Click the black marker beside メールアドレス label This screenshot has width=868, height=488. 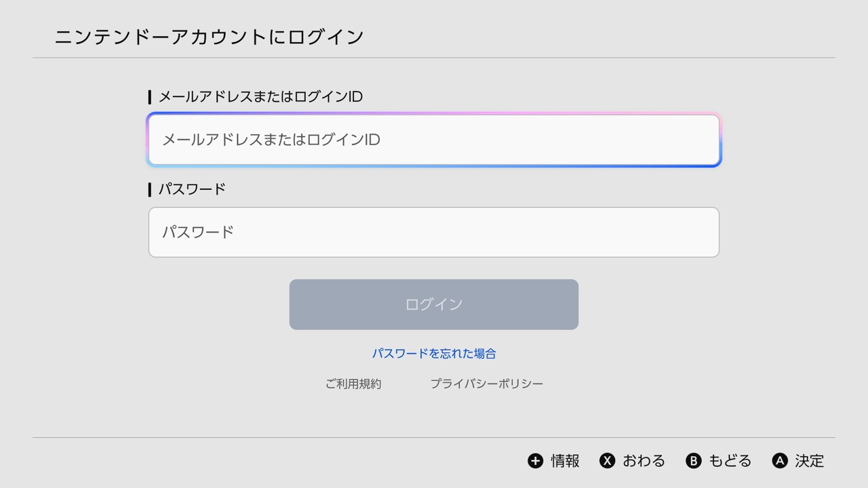pos(149,98)
